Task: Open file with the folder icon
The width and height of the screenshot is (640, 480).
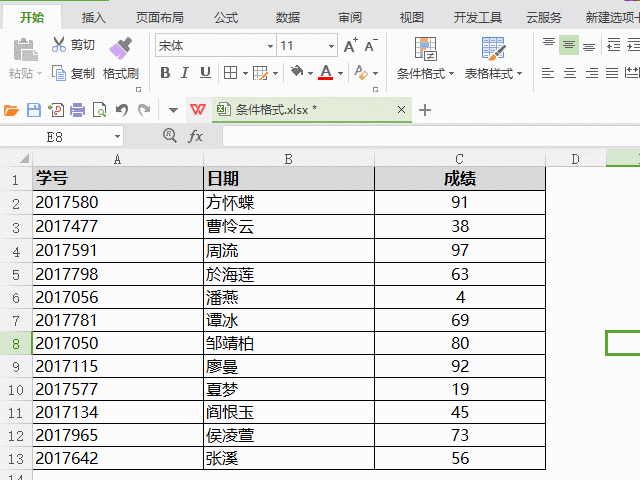Action: [x=11, y=110]
